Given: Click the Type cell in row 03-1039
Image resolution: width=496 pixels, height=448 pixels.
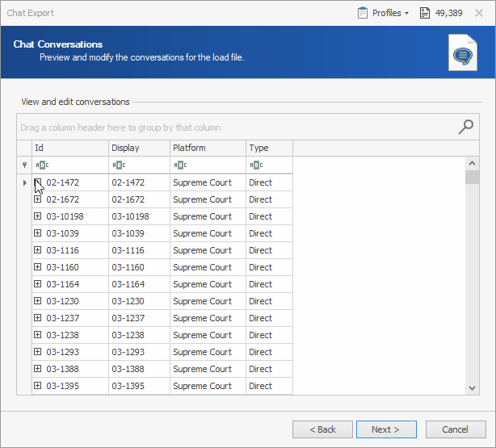Looking at the screenshot, I should [x=269, y=233].
